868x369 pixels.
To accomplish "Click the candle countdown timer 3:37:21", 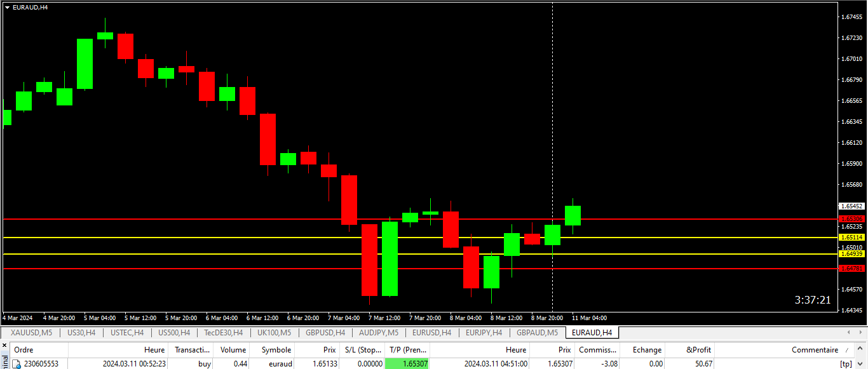I will pos(813,300).
